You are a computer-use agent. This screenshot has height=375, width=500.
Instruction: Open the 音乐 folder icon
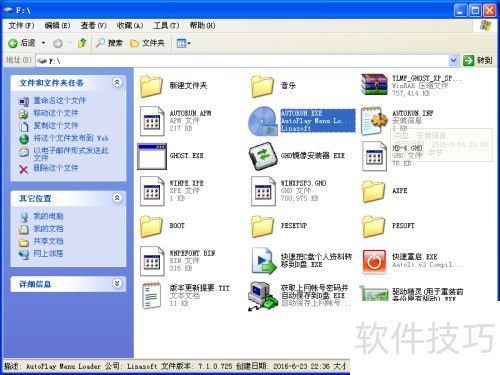(x=262, y=86)
